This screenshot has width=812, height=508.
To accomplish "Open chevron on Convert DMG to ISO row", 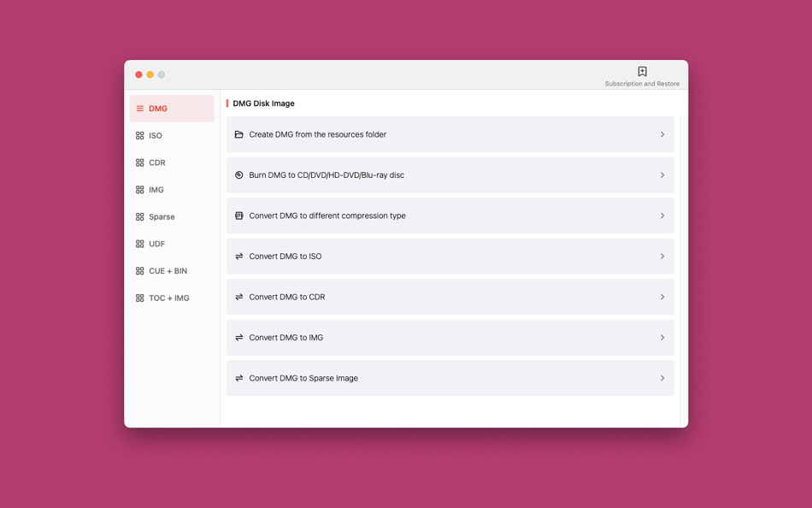I will [x=662, y=256].
